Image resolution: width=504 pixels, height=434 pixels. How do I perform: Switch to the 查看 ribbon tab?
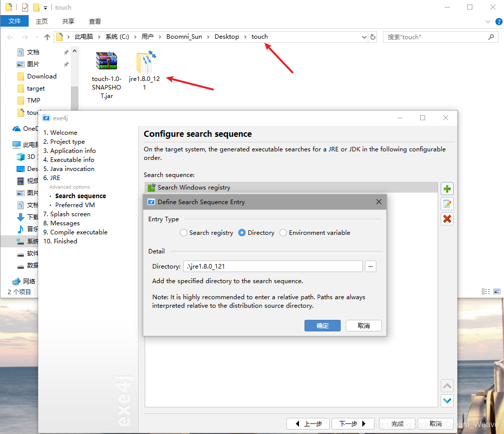coord(95,21)
